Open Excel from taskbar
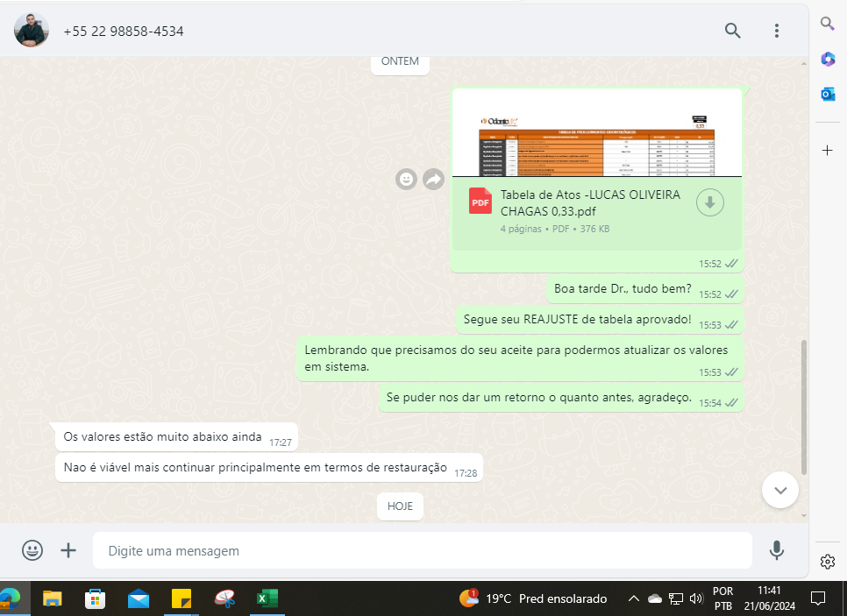 click(267, 598)
